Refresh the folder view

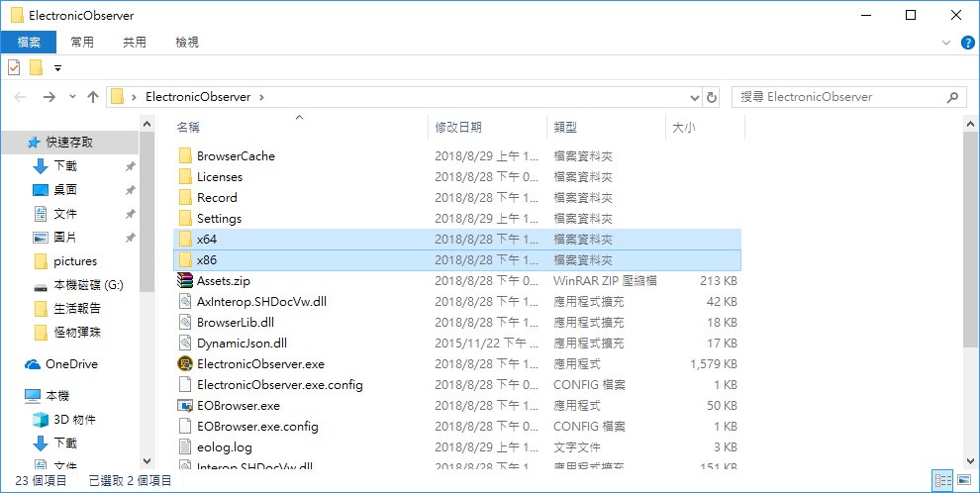pos(712,97)
